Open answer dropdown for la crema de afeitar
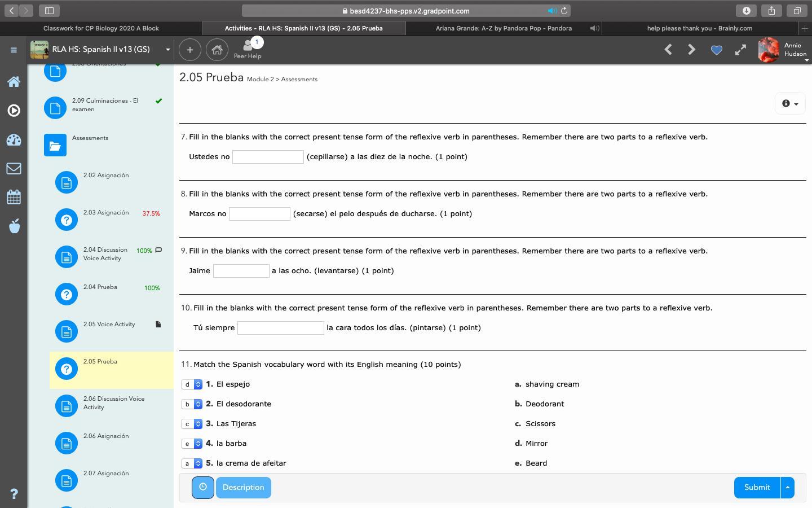 (x=192, y=463)
